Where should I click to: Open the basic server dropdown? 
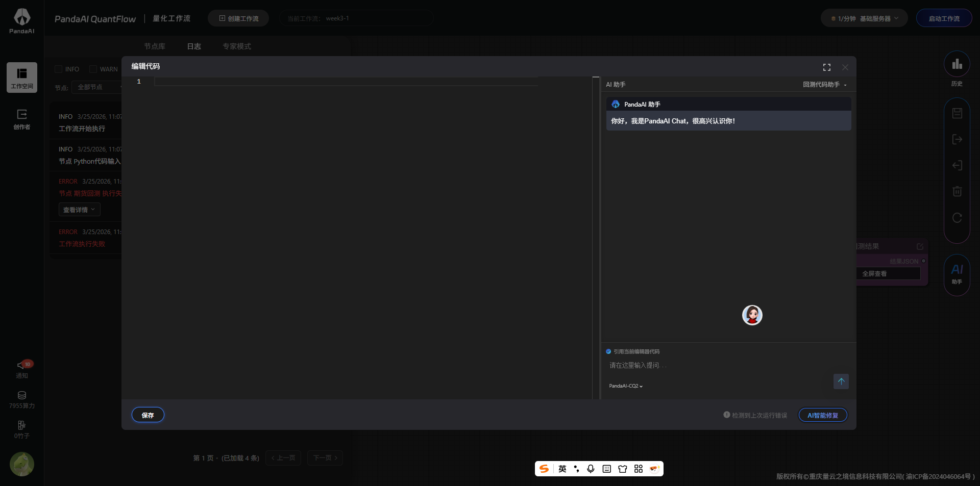click(864, 18)
